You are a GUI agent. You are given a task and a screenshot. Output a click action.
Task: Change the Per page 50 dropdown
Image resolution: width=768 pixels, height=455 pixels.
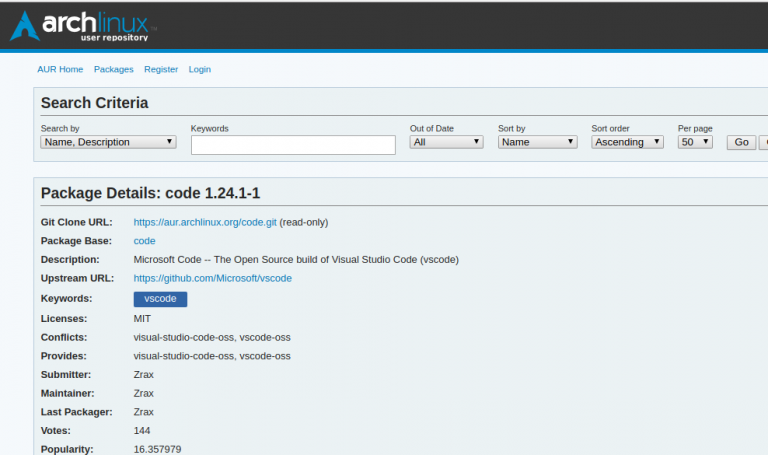(695, 142)
